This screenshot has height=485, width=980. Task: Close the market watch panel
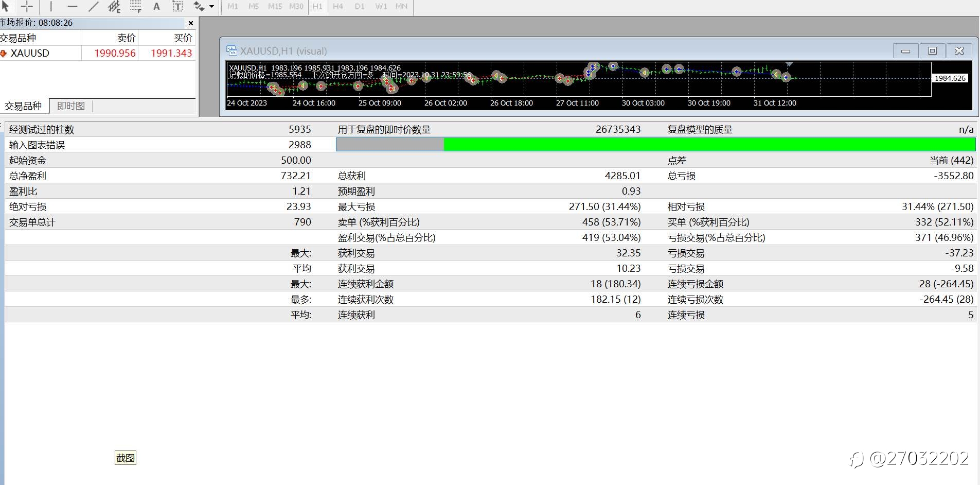pos(191,23)
